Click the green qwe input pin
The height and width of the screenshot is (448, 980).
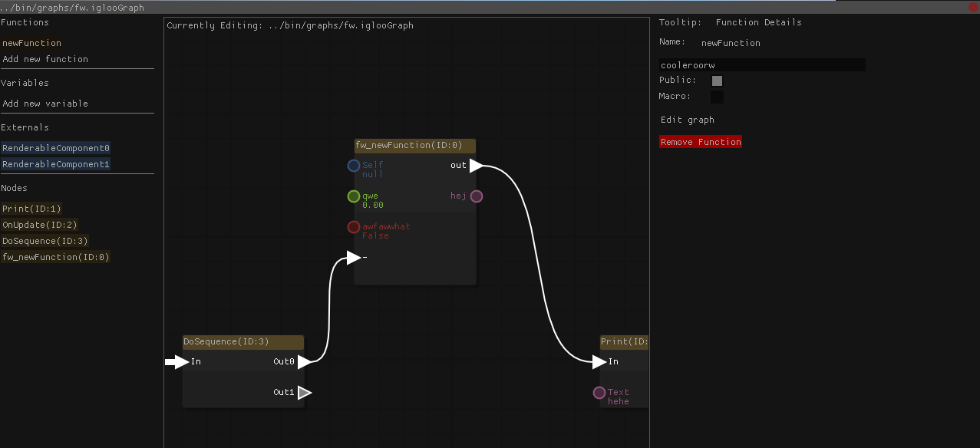click(354, 196)
